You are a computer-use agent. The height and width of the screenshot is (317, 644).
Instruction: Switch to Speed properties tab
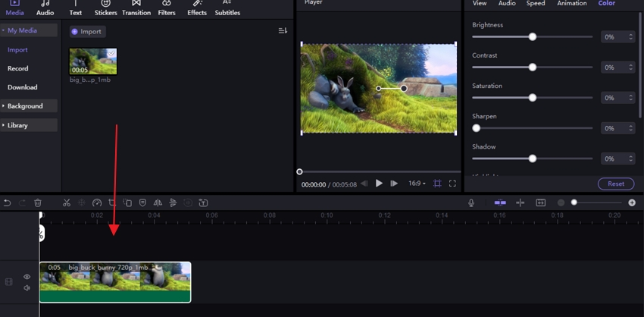tap(536, 3)
